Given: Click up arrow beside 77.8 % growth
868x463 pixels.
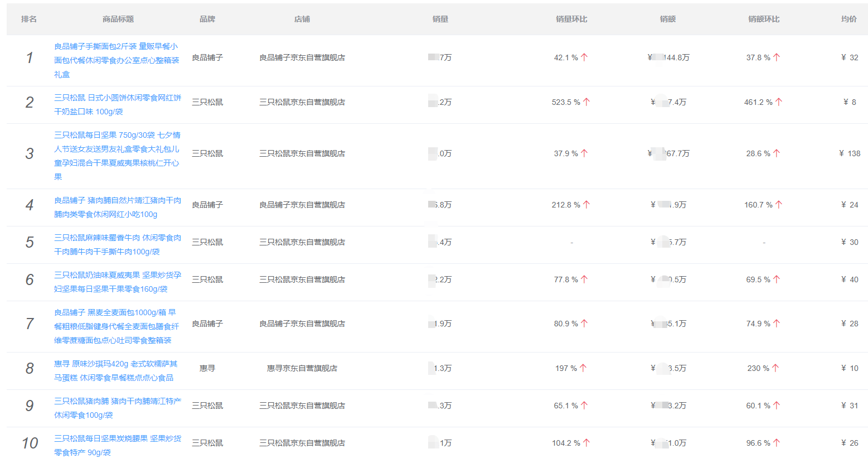Looking at the screenshot, I should [584, 279].
